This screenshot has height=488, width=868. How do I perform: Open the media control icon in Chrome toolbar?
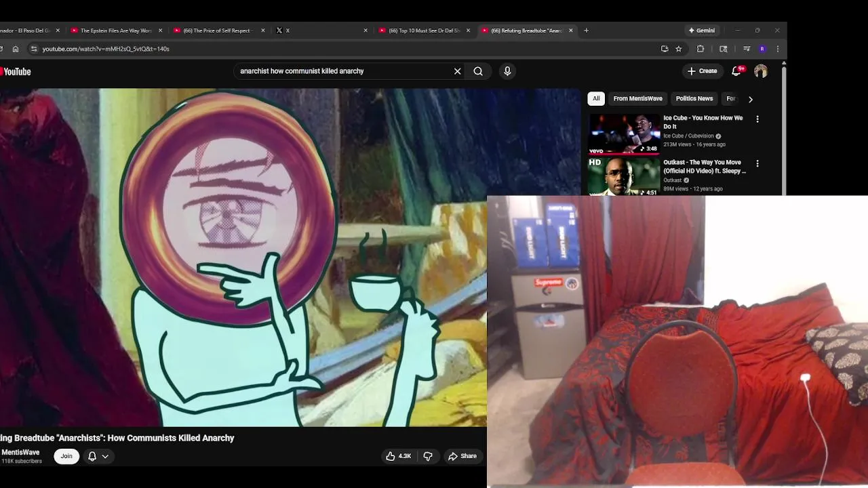[747, 49]
